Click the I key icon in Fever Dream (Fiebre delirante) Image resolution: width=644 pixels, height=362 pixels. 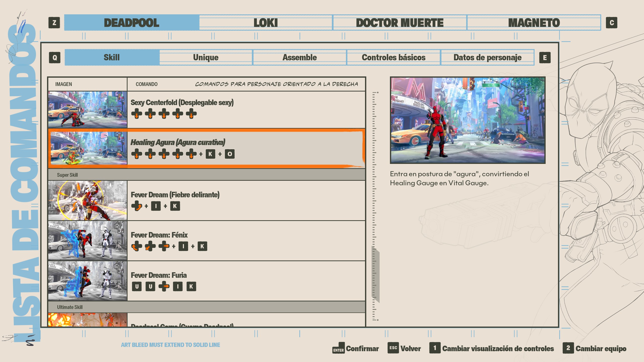click(x=156, y=206)
